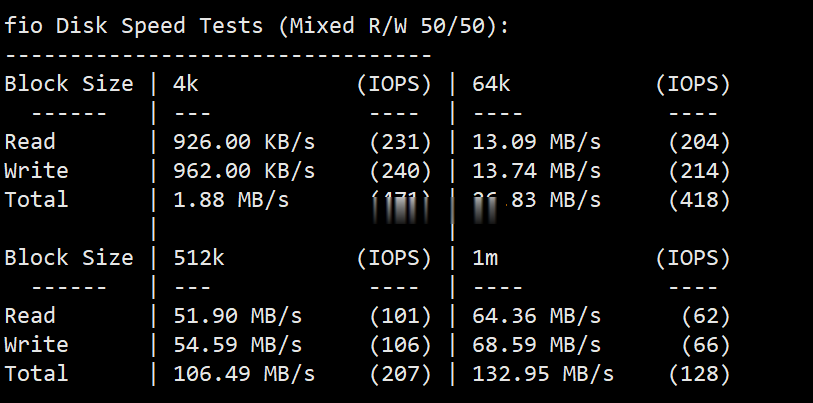Click the 1m block size header
The width and height of the screenshot is (813, 403).
(x=485, y=258)
